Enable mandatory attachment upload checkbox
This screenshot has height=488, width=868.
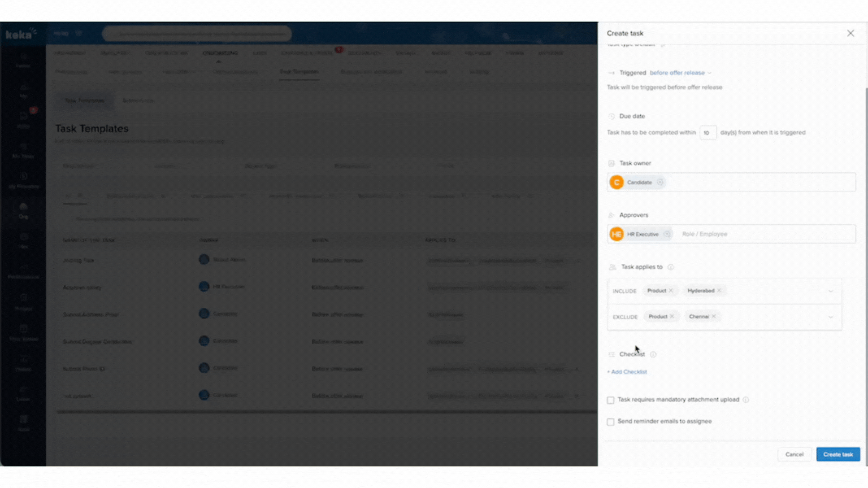click(x=610, y=400)
